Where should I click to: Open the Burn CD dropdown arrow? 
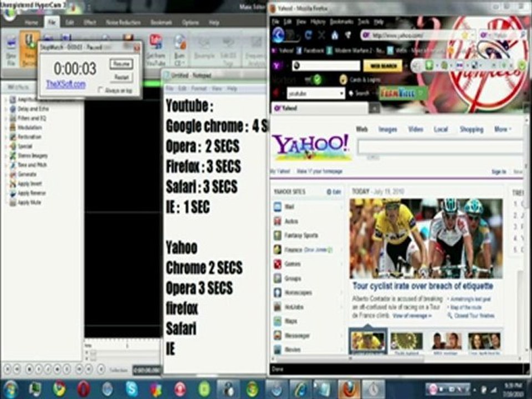[x=184, y=63]
